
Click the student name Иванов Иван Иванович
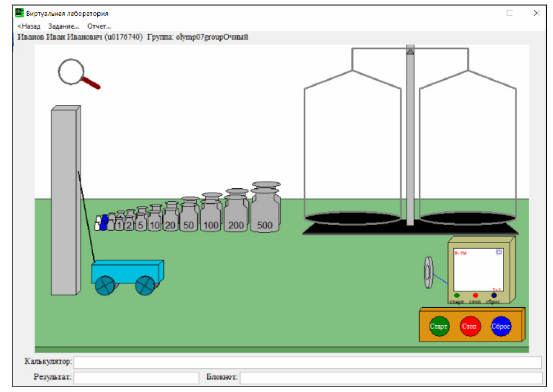click(60, 37)
